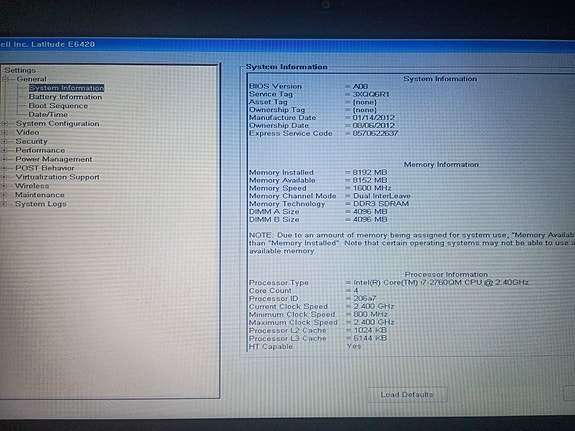
Task: Expand the Video node
Action: pyautogui.click(x=4, y=133)
